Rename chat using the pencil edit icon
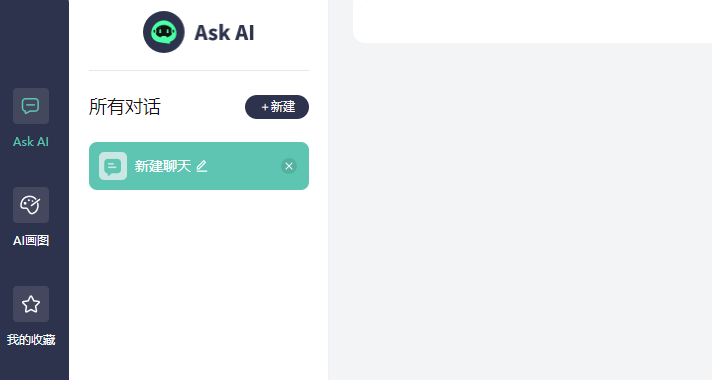This screenshot has height=380, width=712. (x=202, y=166)
